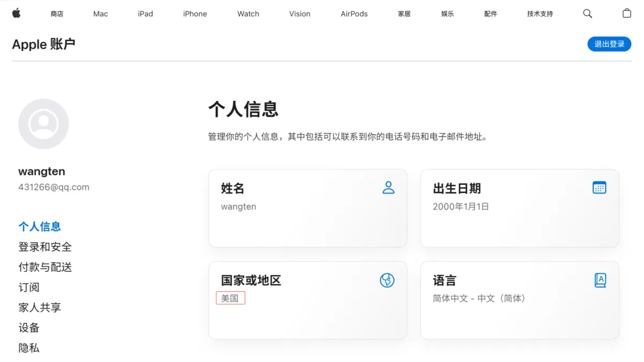644x362 pixels.
Task: Select 个人信息 in the sidebar
Action: click(40, 226)
